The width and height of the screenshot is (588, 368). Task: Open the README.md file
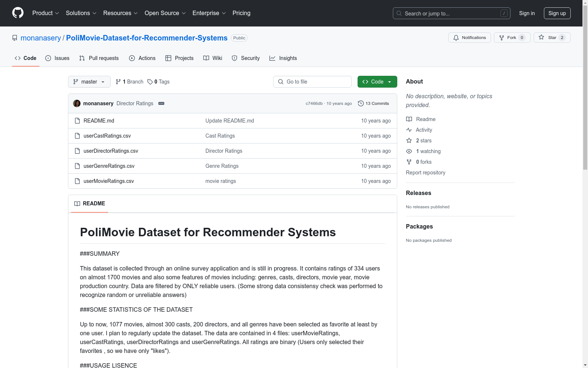pos(99,121)
